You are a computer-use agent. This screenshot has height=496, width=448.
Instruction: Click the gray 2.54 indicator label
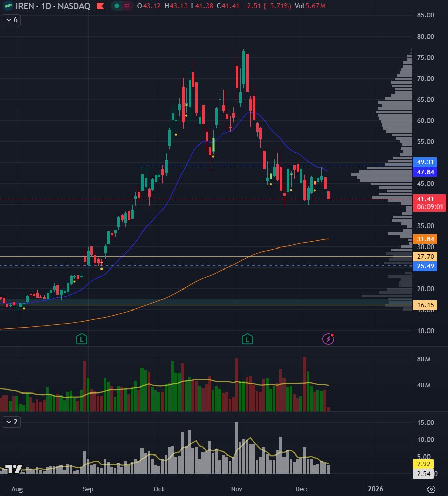(423, 474)
